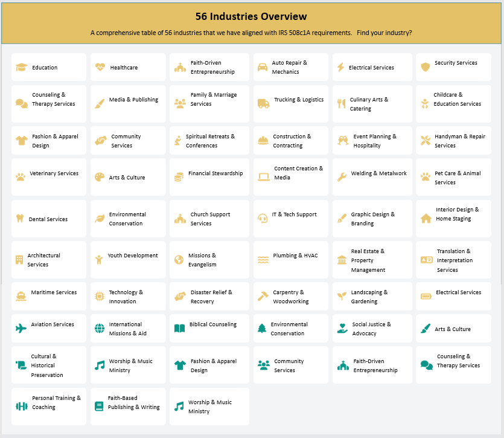Click the teal tree icon for Environmental Conservation
Image resolution: width=504 pixels, height=438 pixels.
[262, 329]
